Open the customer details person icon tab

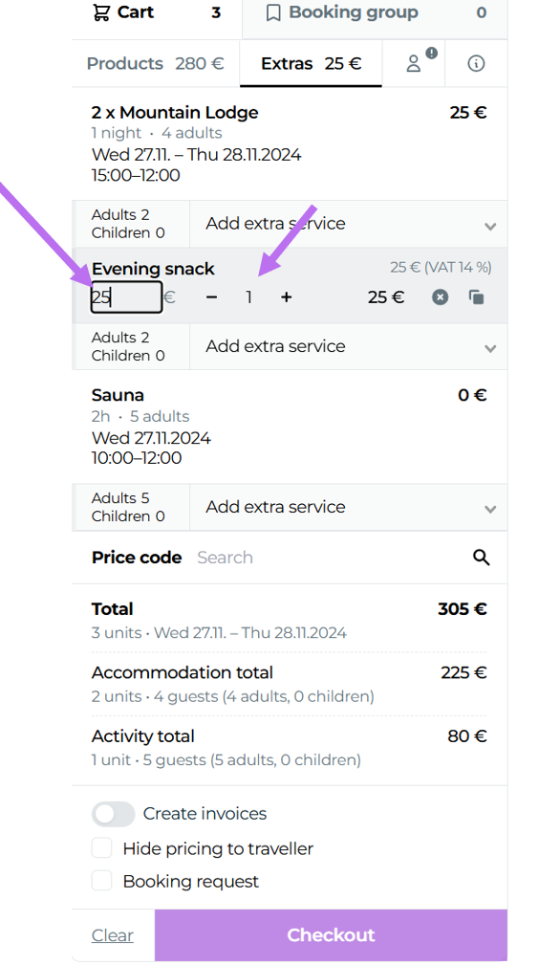(414, 63)
